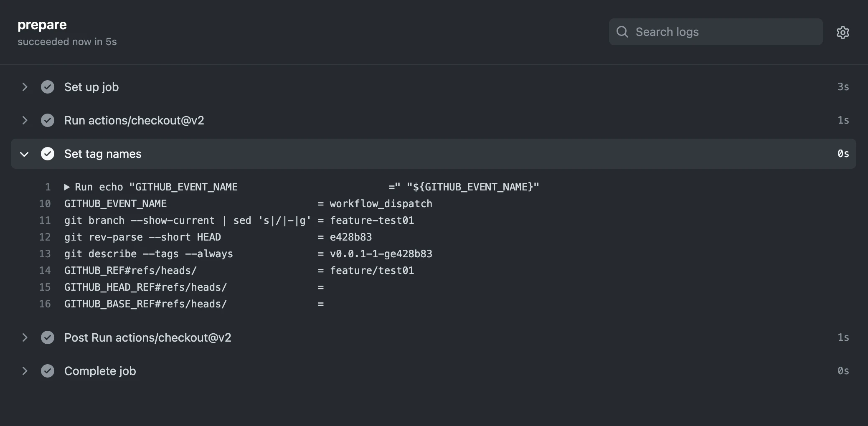Click the Run actions/checkout@v2 step title
This screenshot has height=426, width=868.
pyautogui.click(x=134, y=120)
